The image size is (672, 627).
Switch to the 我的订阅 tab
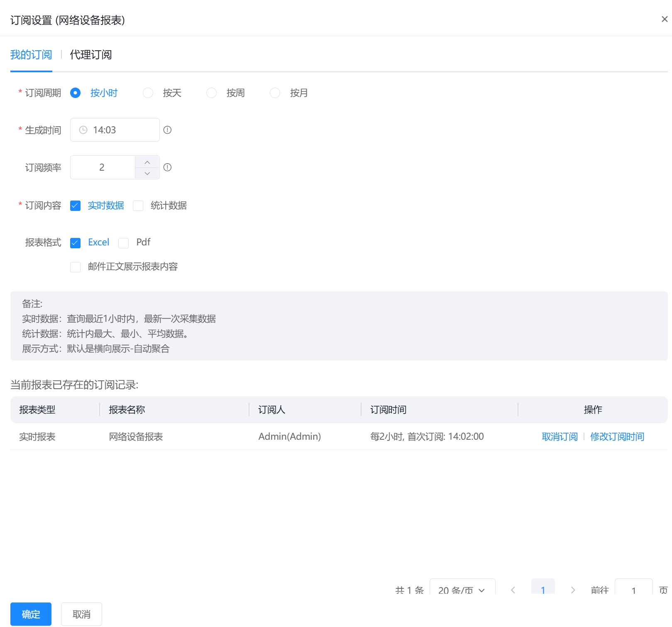(x=31, y=55)
